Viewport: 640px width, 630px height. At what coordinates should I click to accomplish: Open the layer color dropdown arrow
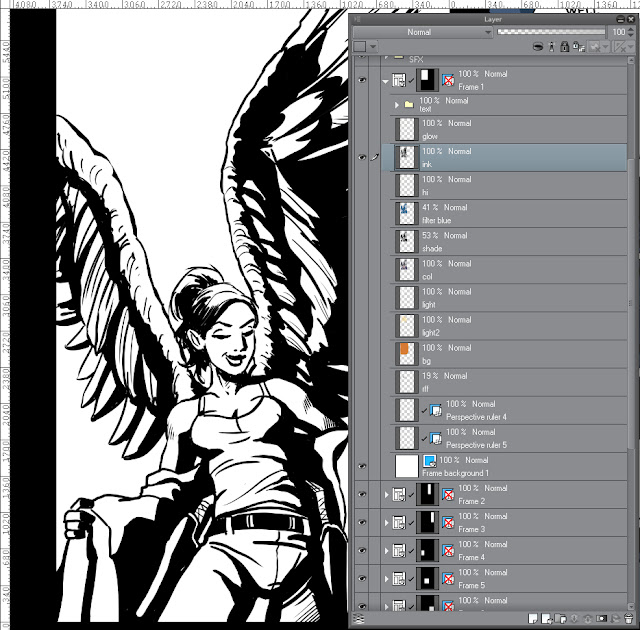point(373,47)
